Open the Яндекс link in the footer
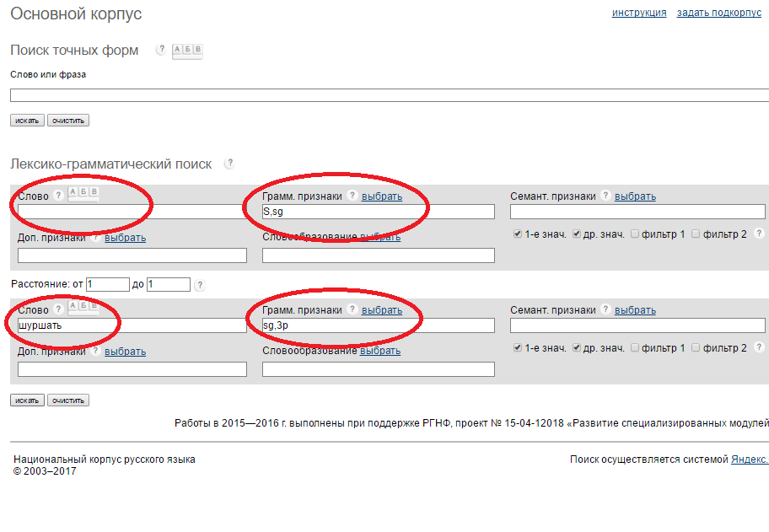The image size is (769, 532). pyautogui.click(x=750, y=459)
